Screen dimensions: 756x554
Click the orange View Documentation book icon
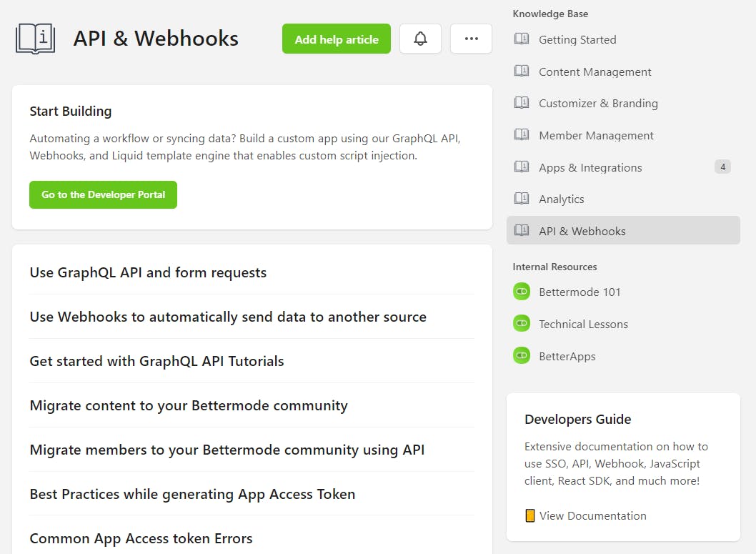coord(529,515)
